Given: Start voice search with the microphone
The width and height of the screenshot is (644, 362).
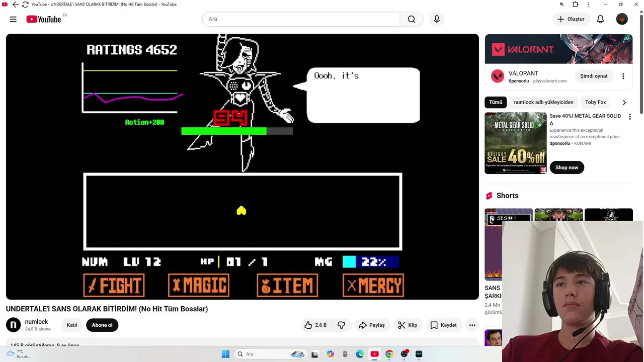Looking at the screenshot, I should tap(437, 19).
